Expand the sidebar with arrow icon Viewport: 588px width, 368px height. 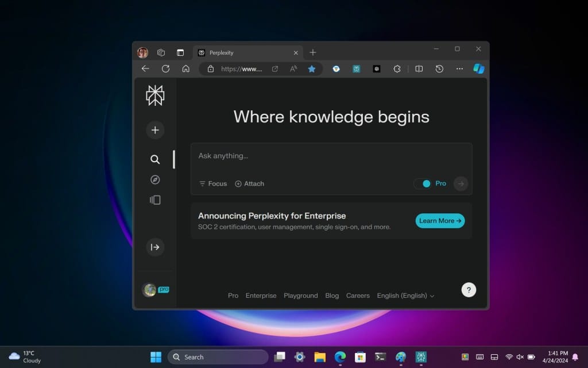[155, 247]
